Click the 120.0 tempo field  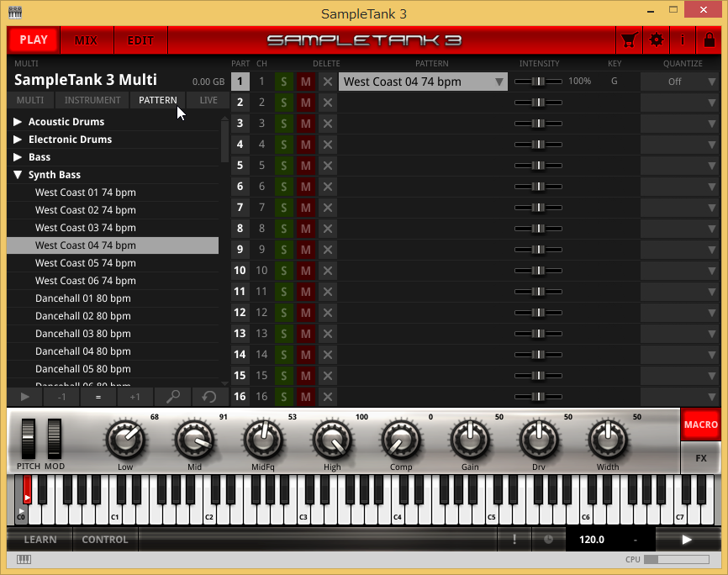click(x=592, y=539)
